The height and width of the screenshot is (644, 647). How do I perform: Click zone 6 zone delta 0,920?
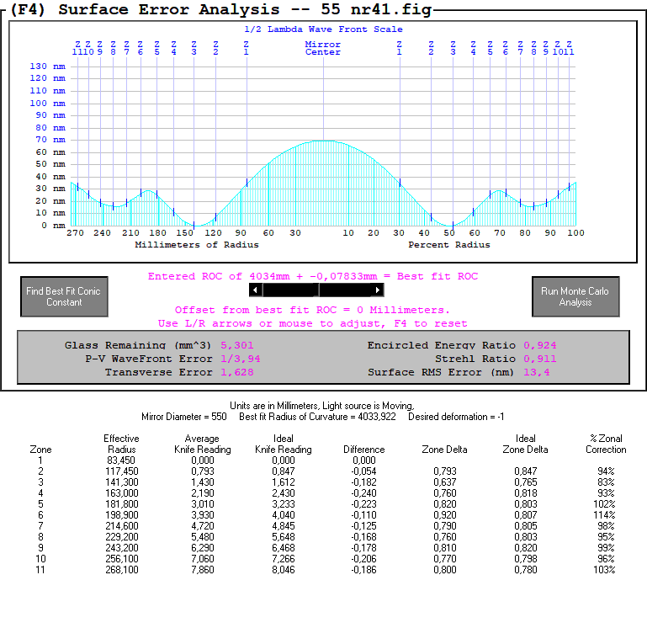445,515
